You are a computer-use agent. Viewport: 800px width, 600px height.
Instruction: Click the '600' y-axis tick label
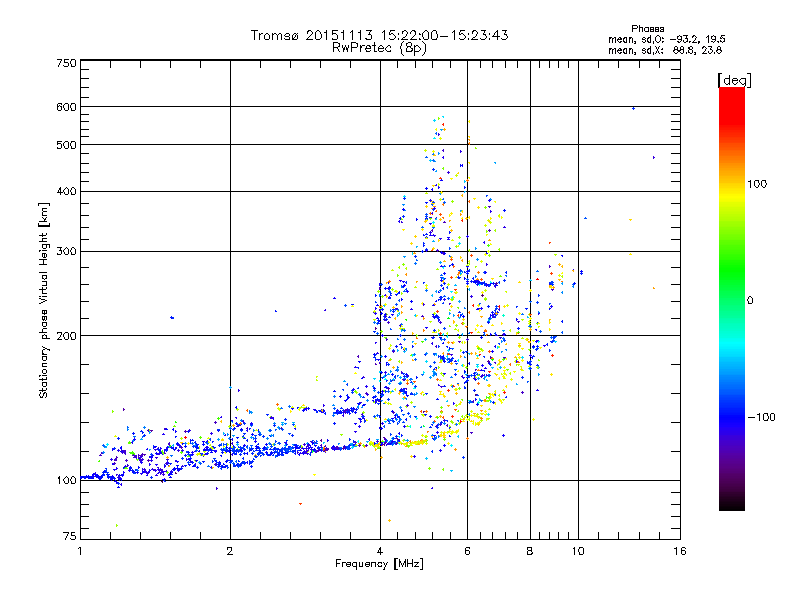click(x=66, y=107)
